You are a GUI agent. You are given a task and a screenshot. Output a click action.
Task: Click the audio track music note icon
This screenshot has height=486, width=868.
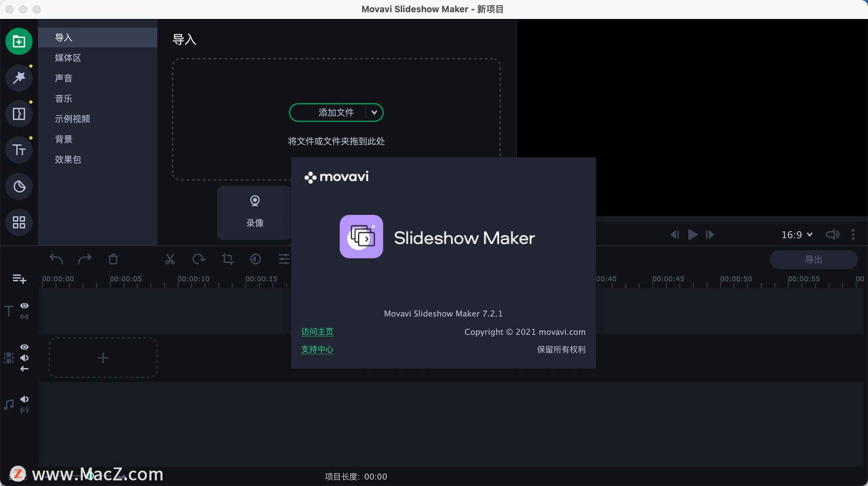pos(9,404)
